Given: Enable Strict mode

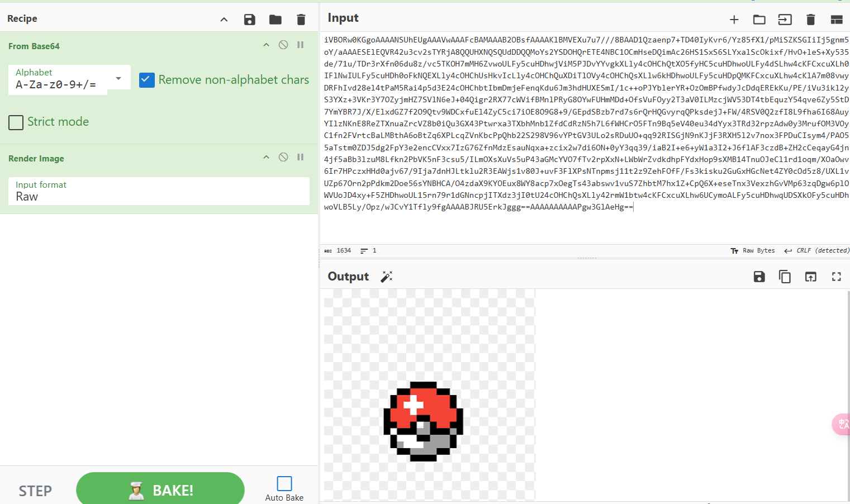Looking at the screenshot, I should [16, 122].
